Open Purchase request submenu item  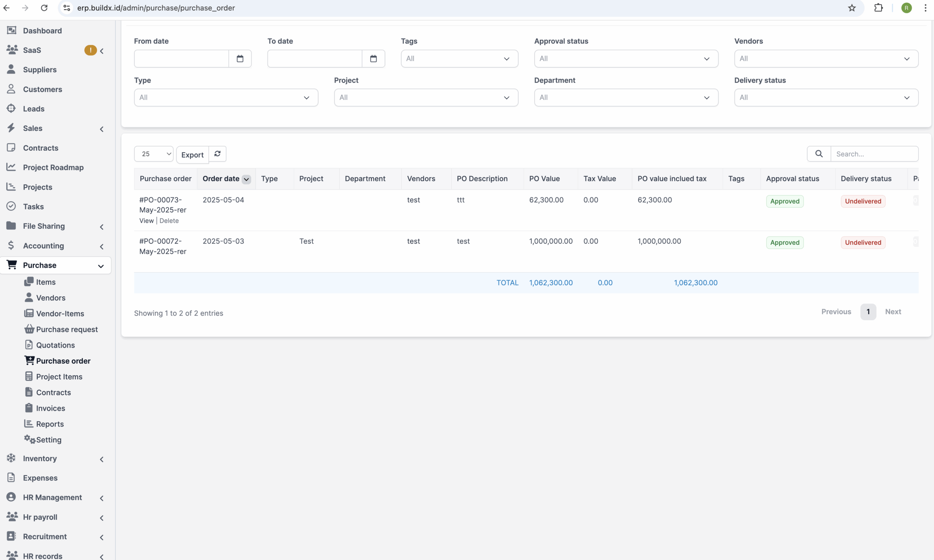point(66,329)
